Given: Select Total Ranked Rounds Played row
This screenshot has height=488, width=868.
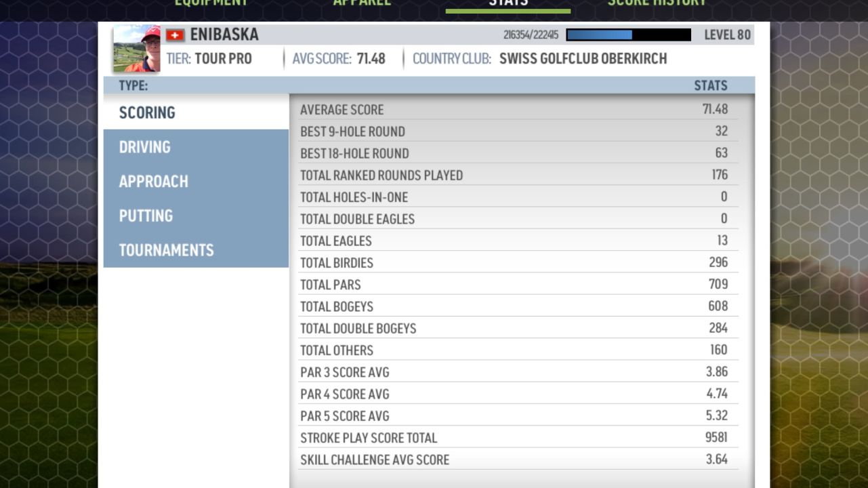Looking at the screenshot, I should coord(518,175).
